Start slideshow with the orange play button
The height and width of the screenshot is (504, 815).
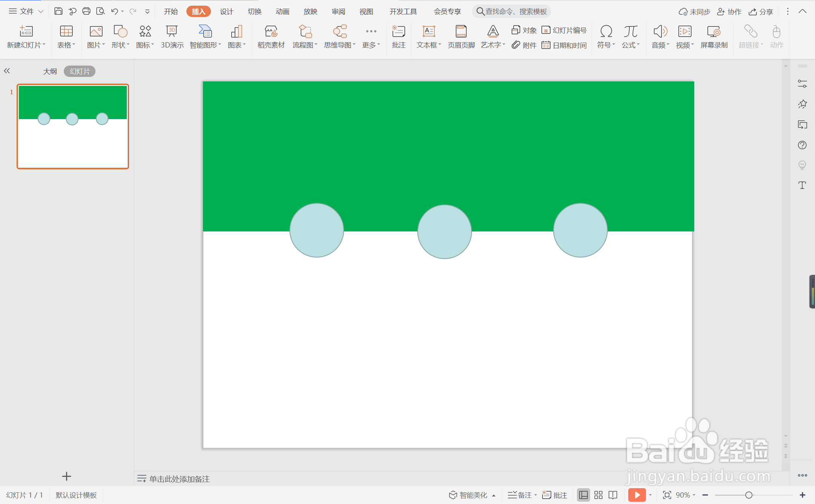[x=637, y=495]
